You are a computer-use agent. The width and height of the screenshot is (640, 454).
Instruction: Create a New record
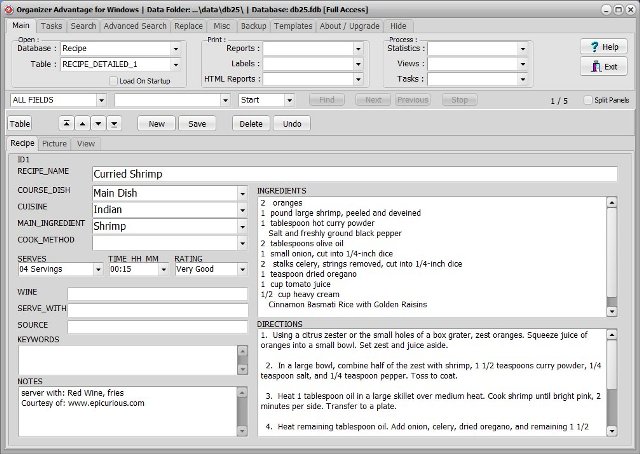(x=156, y=124)
